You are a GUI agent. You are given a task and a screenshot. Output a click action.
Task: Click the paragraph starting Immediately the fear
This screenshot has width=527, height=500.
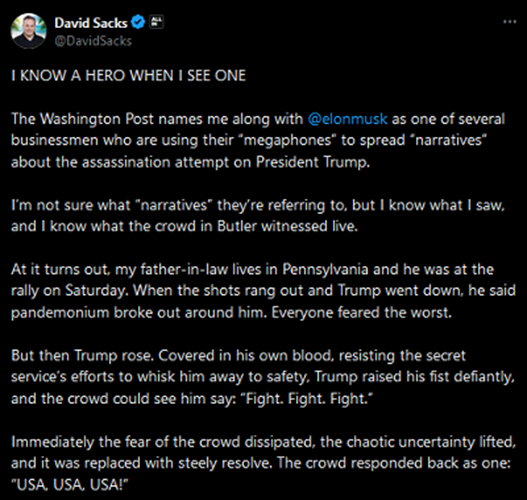click(263, 463)
